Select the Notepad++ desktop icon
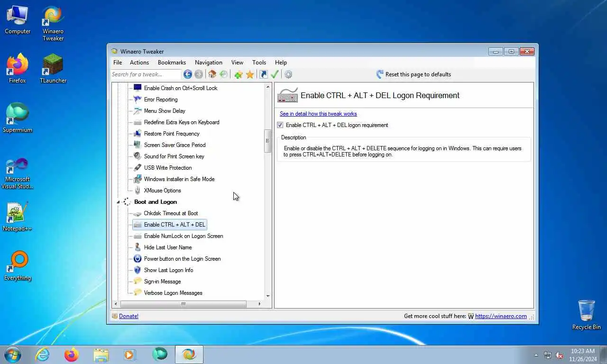The height and width of the screenshot is (364, 607). (18, 217)
